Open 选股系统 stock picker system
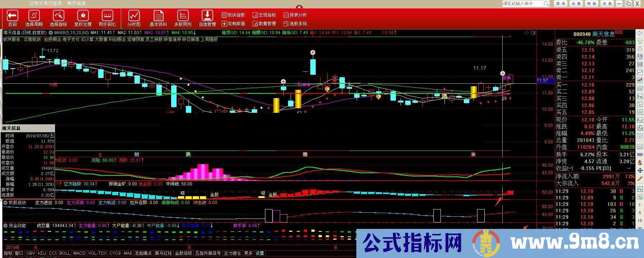This screenshot has width=644, height=258. [295, 24]
